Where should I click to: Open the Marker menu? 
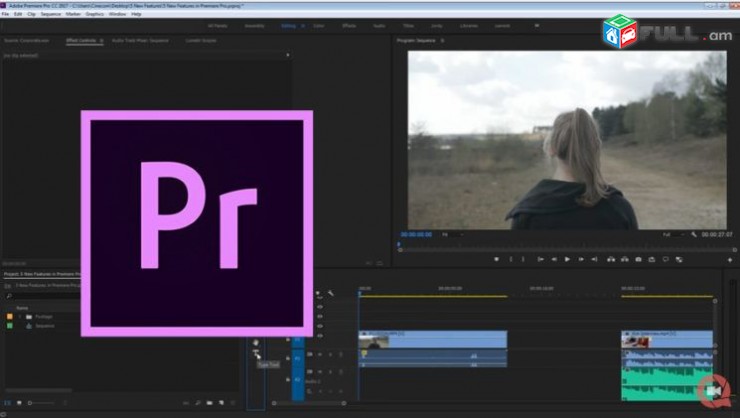click(x=73, y=14)
